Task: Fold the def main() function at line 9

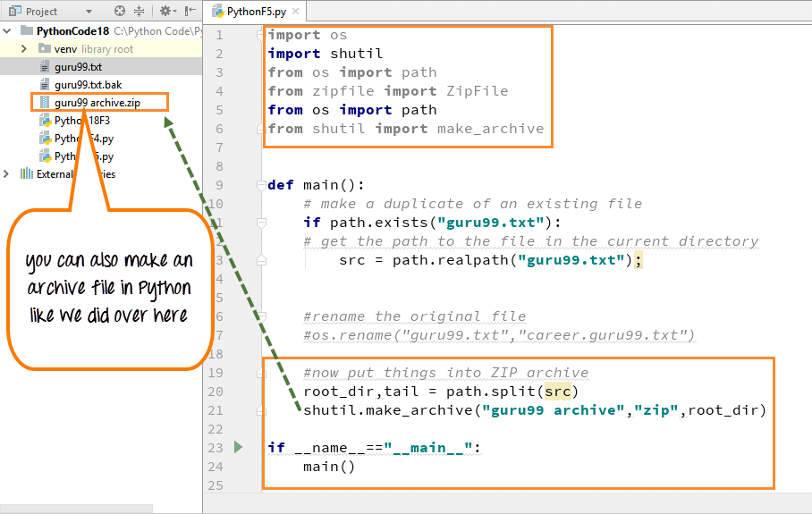Action: coord(260,185)
